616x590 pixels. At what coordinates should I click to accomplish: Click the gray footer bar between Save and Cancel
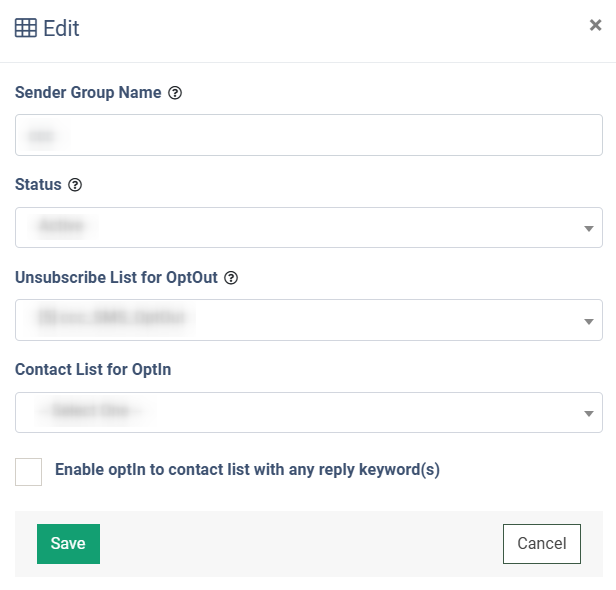(300, 544)
